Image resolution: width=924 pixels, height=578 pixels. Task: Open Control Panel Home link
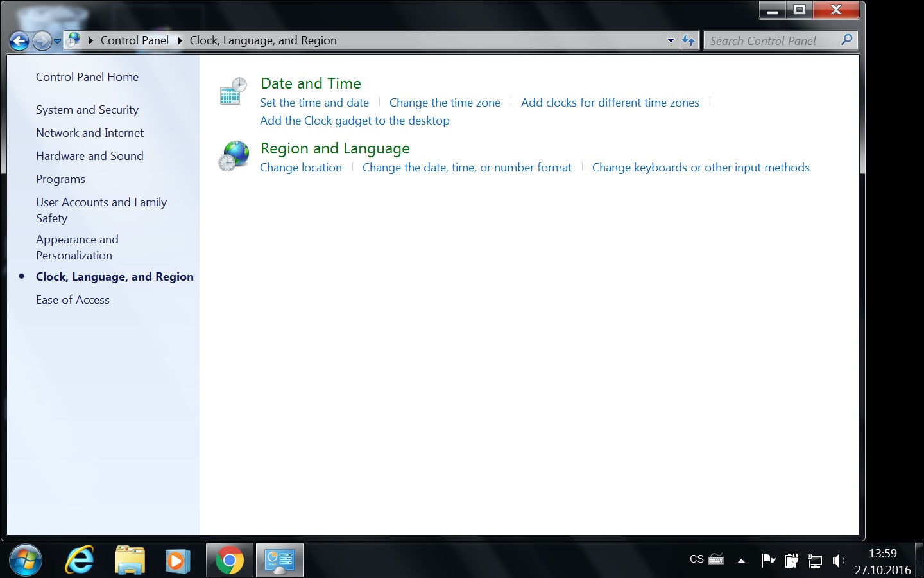pos(87,77)
